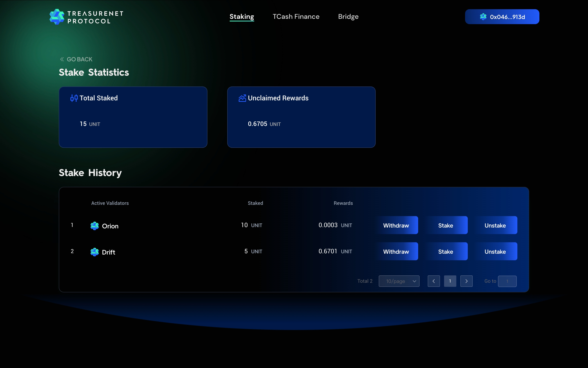This screenshot has height=368, width=588.
Task: Unstake from Orion validator
Action: pyautogui.click(x=495, y=225)
